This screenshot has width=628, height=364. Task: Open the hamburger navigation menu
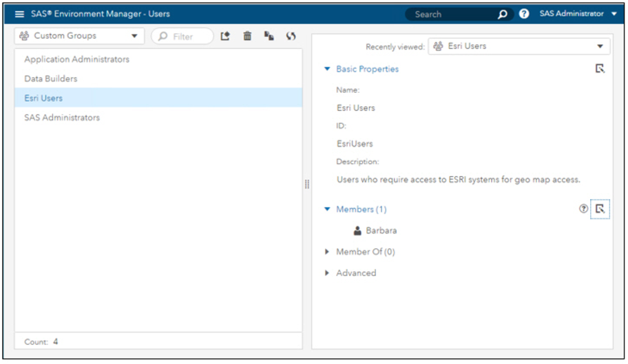(19, 14)
